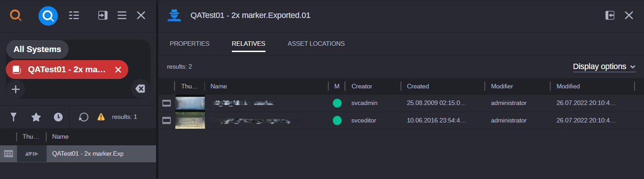
Task: Click the title QATest01 - 2x marker.Exported.01
Action: (x=250, y=15)
